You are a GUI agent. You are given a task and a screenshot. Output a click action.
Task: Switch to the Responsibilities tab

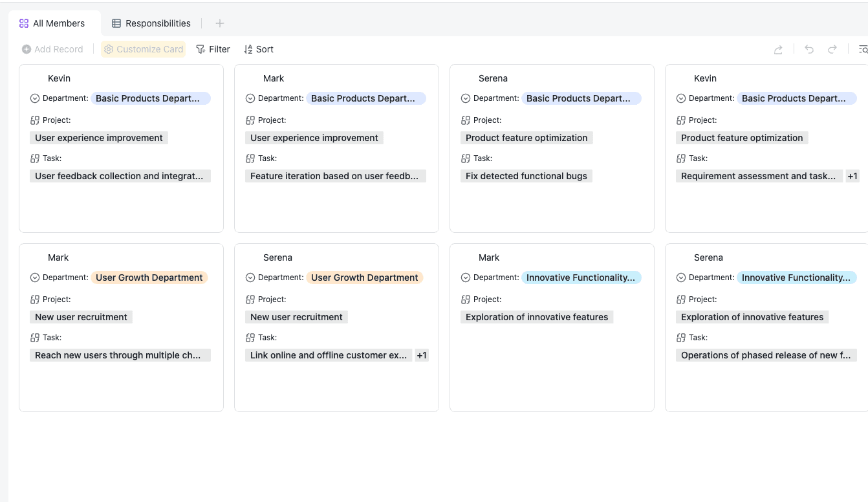pyautogui.click(x=151, y=23)
